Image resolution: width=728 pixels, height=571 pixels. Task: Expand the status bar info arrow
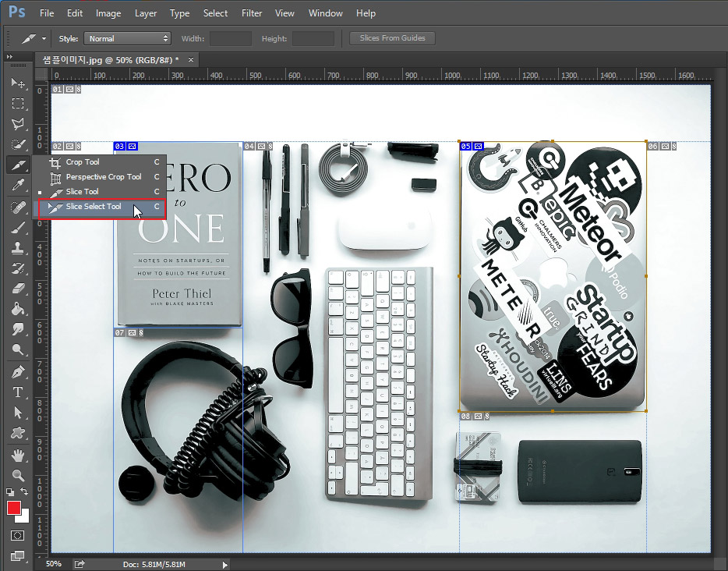pos(225,565)
